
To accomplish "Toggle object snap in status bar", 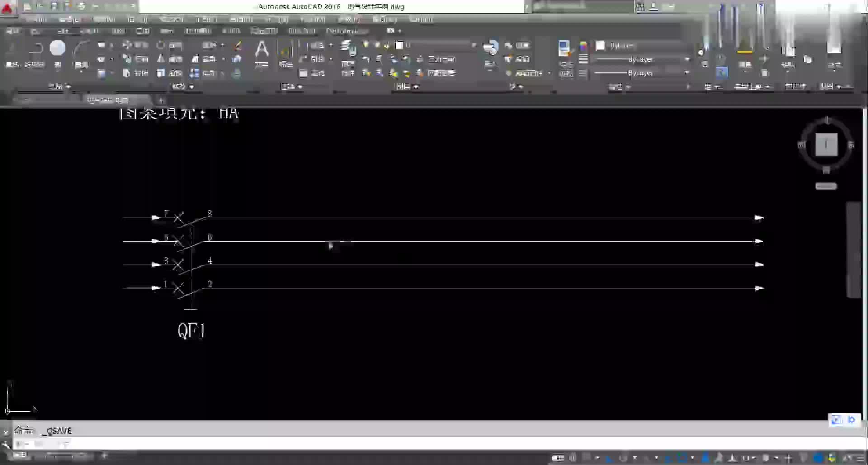I will coord(683,458).
